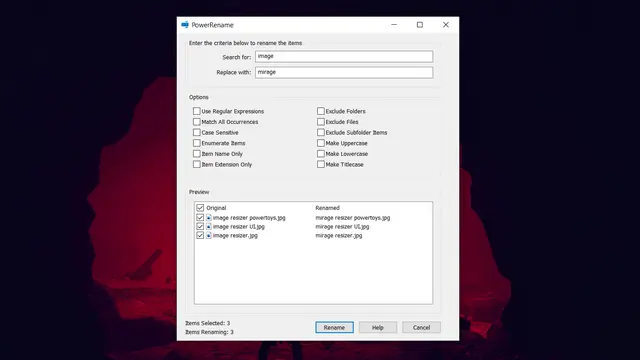640x360 pixels.
Task: Select original name image resizer powertoys.jpg
Action: pos(249,218)
